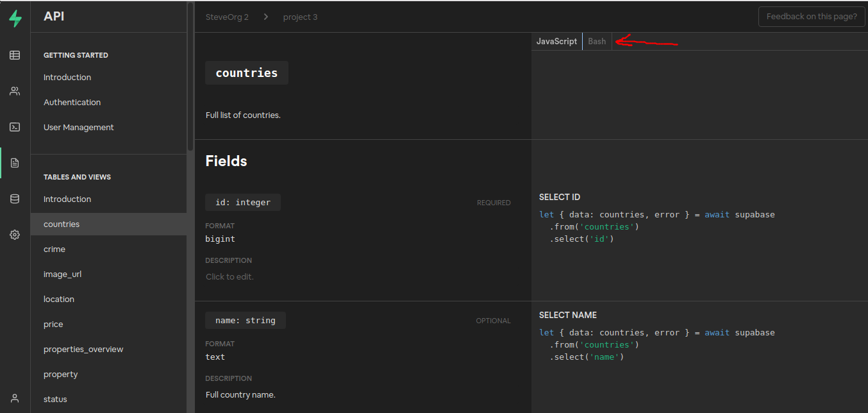Click the Supabase lightning bolt logo
Image resolution: width=868 pixels, height=413 pixels.
pyautogui.click(x=15, y=19)
